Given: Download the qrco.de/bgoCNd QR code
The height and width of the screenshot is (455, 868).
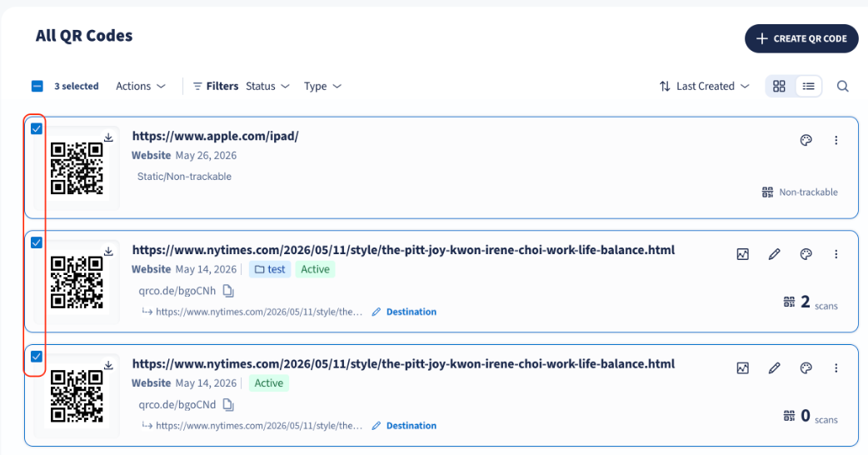Looking at the screenshot, I should (x=108, y=365).
